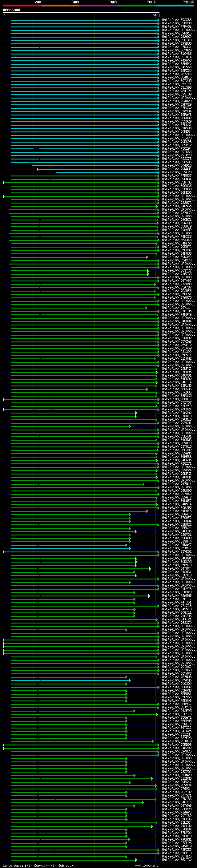This screenshot has height=868, width=197.
Task: Open hit UniRef100_A7PQQ1
Action: coord(177,26)
